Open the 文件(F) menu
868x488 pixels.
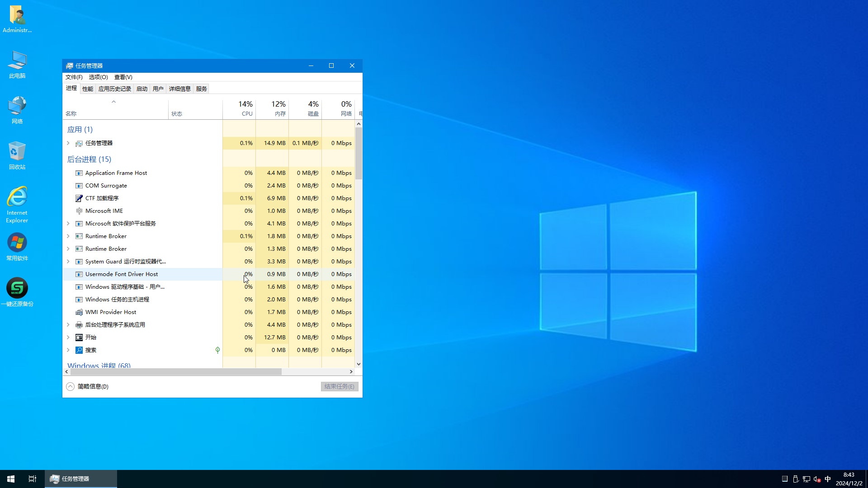[74, 77]
